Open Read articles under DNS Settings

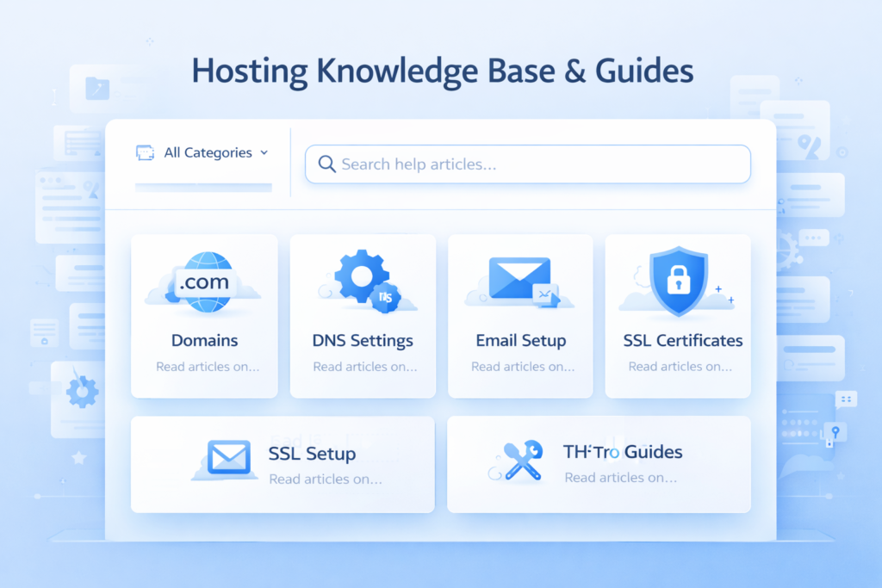[x=363, y=366]
